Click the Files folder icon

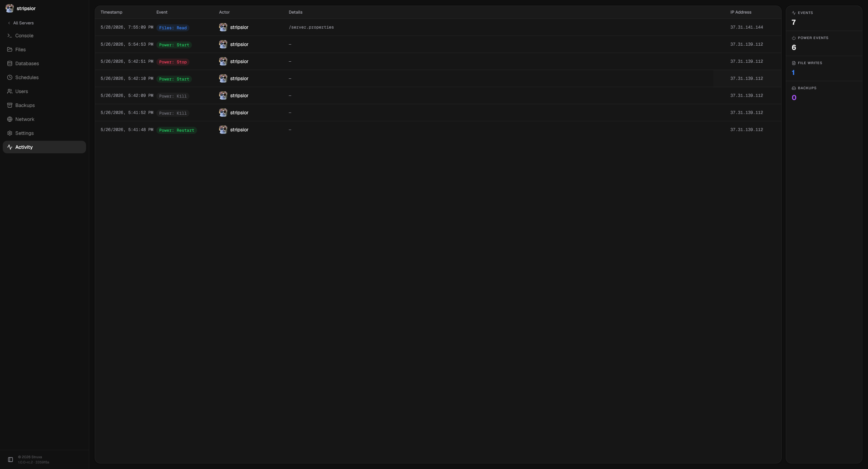click(x=10, y=49)
